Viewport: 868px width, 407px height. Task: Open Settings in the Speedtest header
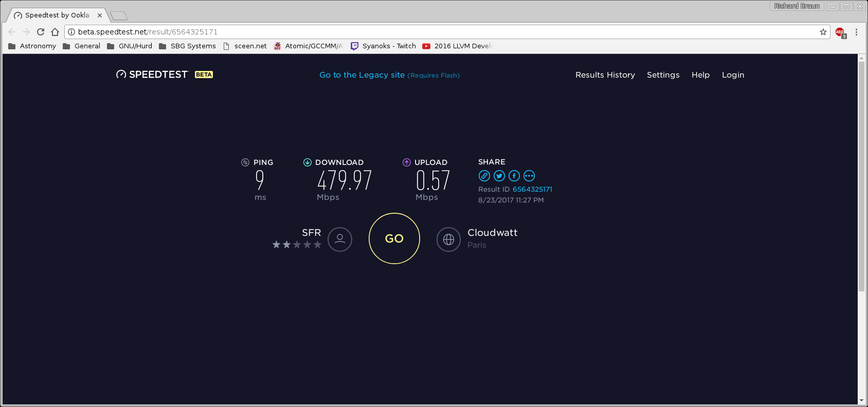point(663,75)
